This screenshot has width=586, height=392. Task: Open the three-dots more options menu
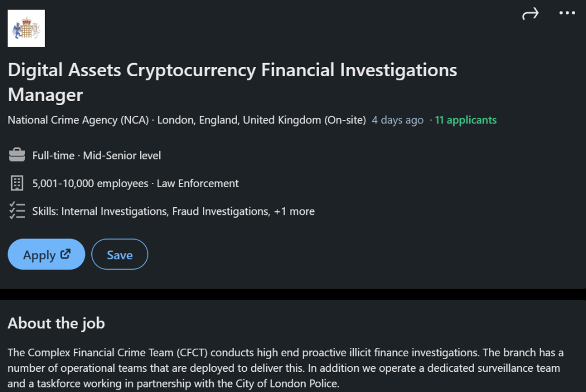pos(567,13)
